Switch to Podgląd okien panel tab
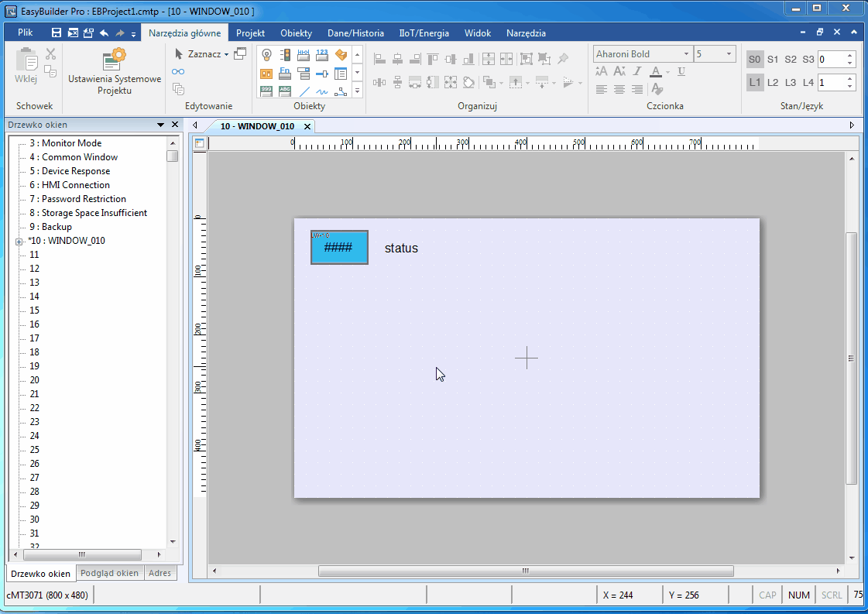Image resolution: width=868 pixels, height=614 pixels. pyautogui.click(x=110, y=573)
